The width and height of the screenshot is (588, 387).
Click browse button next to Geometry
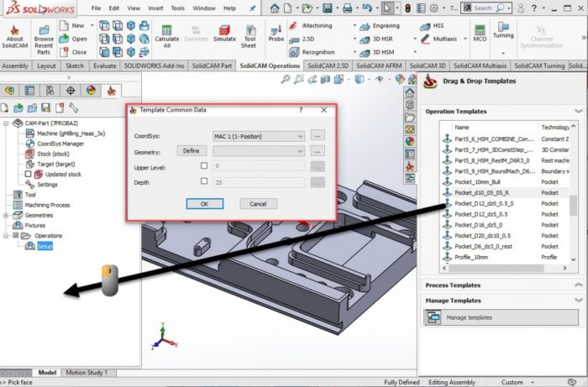point(318,151)
